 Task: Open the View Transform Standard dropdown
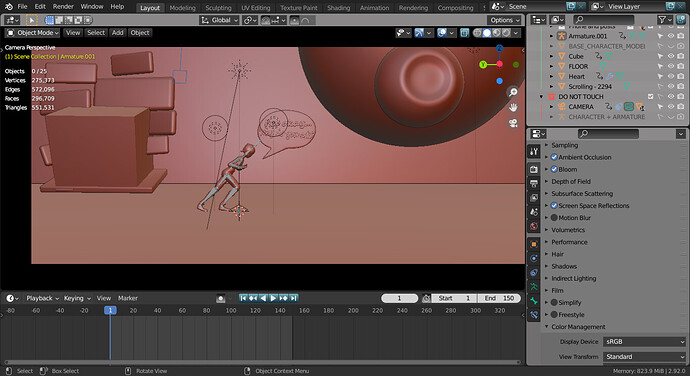click(x=645, y=357)
